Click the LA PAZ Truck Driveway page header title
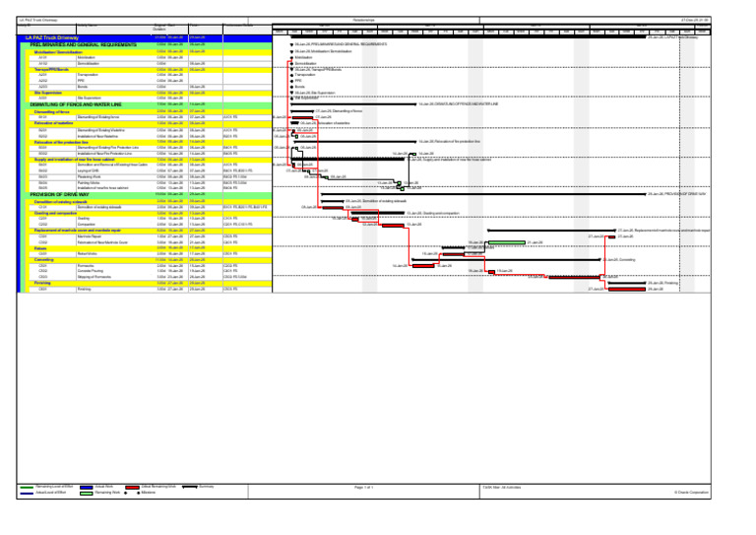The image size is (756, 535). (x=38, y=21)
